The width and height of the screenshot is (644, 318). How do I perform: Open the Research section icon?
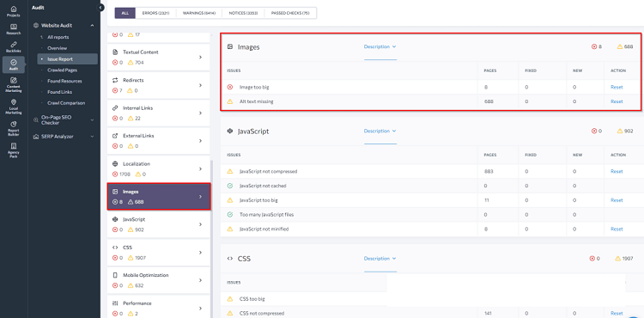[14, 29]
